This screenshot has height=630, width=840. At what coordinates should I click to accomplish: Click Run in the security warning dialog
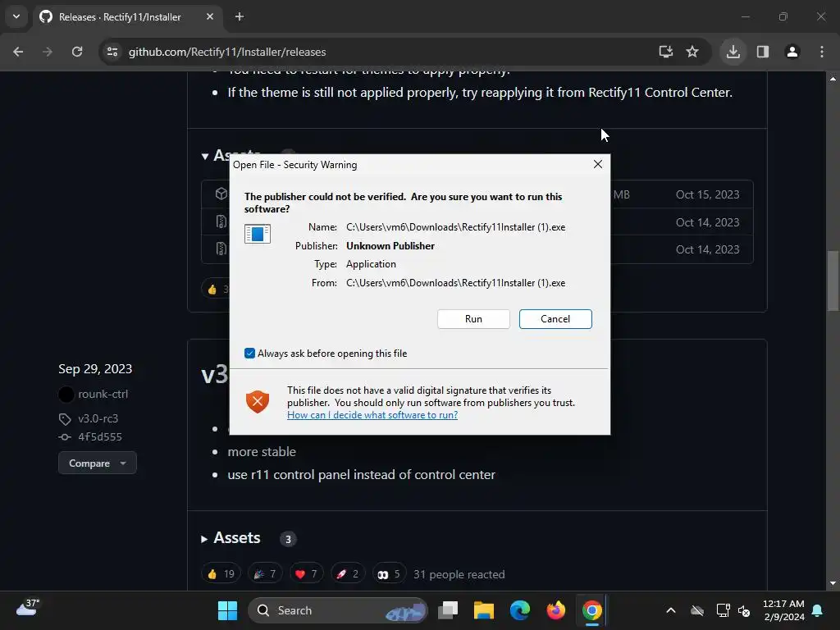pos(473,319)
